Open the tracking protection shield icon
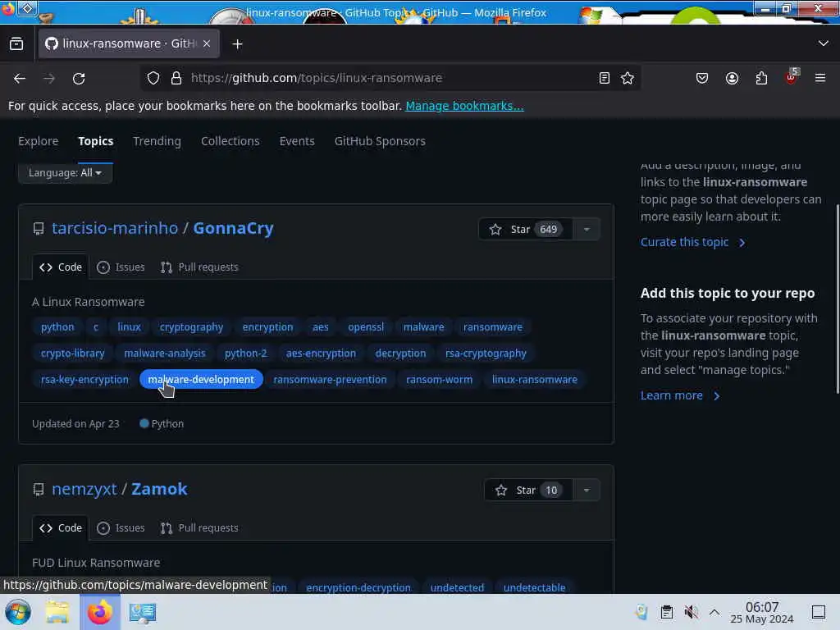840x630 pixels. point(153,78)
